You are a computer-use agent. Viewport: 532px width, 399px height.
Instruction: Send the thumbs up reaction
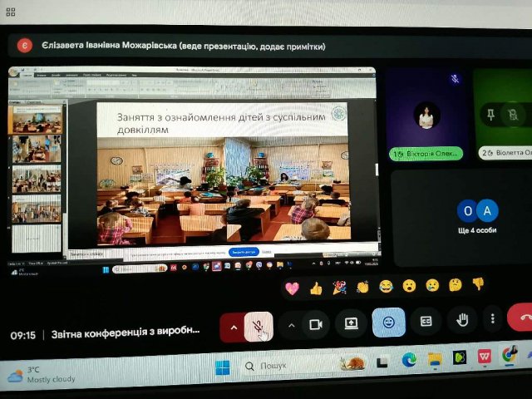316,288
